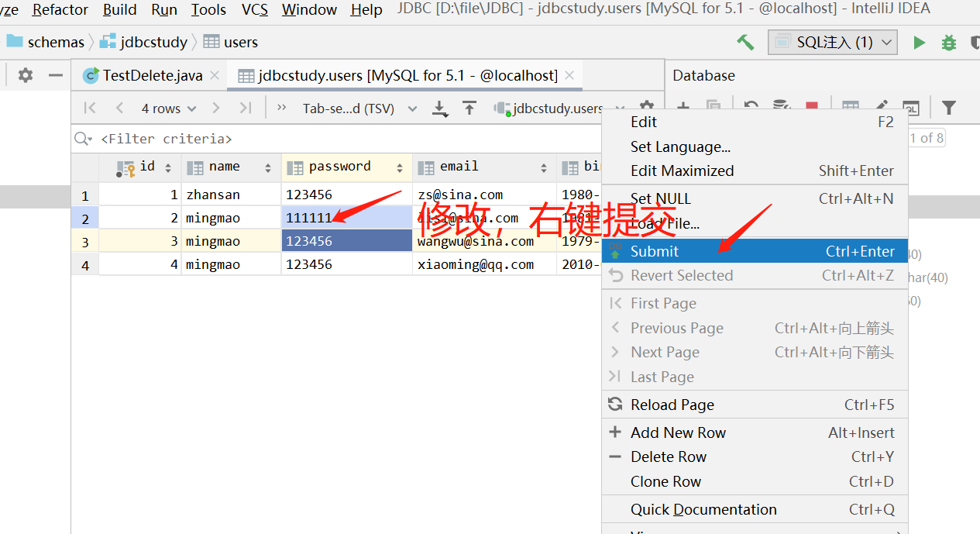Viewport: 980px width, 534px height.
Task: Open the VCS menu
Action: coord(255,9)
